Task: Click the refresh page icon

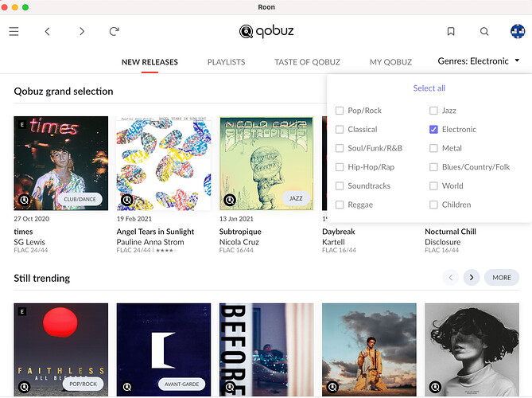Action: 114,32
